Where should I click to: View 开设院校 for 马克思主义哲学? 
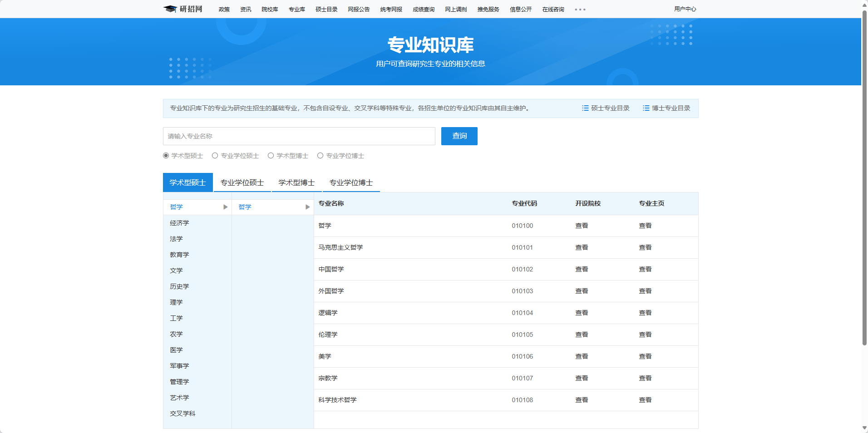[x=582, y=247]
